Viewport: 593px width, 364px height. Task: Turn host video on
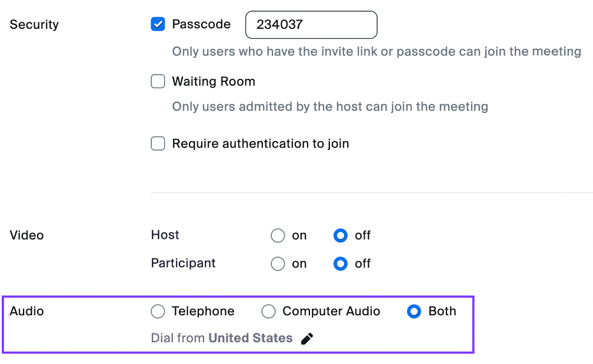[278, 235]
